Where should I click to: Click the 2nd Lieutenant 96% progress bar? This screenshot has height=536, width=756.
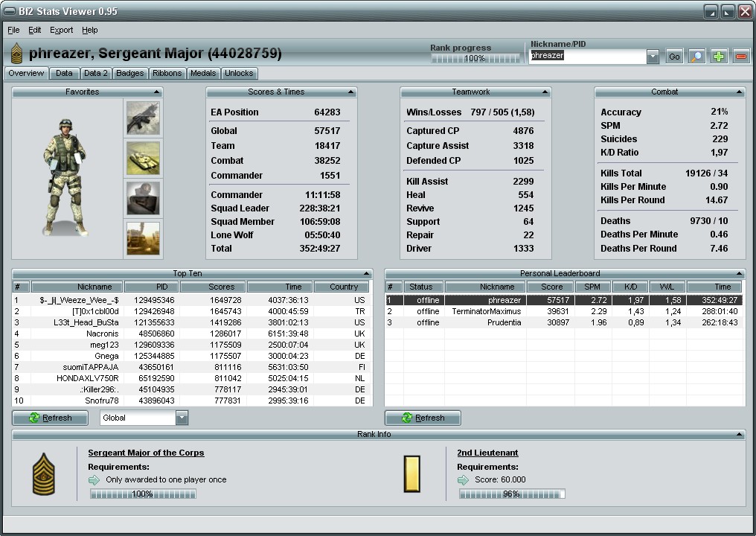[511, 494]
